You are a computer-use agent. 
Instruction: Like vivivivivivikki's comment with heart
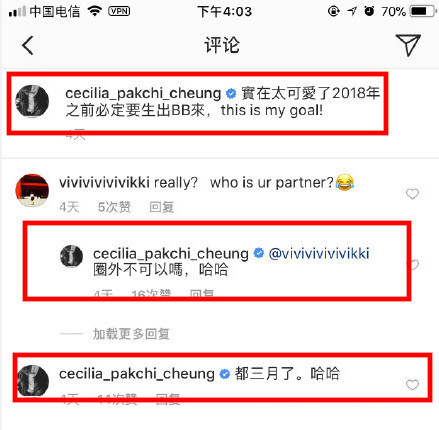412,194
